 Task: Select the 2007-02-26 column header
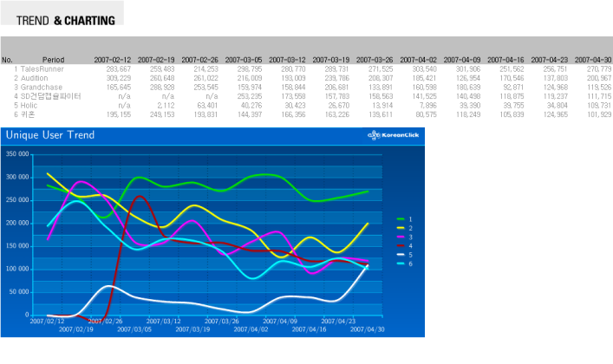199,60
